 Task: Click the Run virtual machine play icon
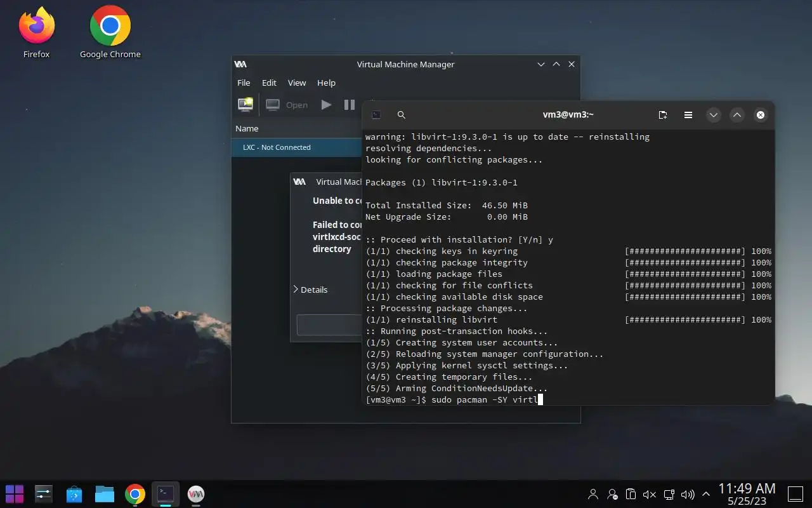point(326,105)
